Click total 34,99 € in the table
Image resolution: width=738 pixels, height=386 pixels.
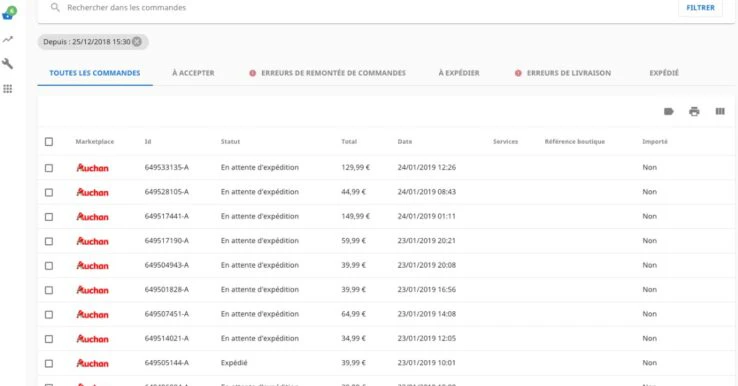click(x=353, y=339)
